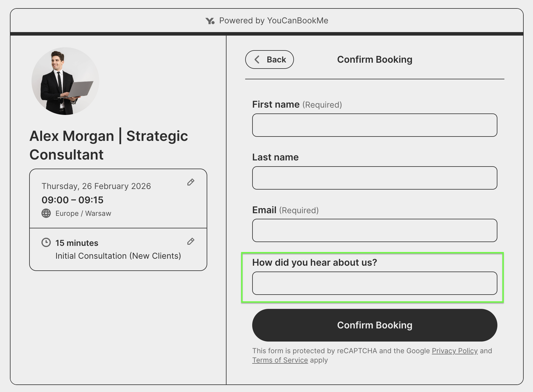Click the How did you hear about us field
The height and width of the screenshot is (392, 533).
375,283
